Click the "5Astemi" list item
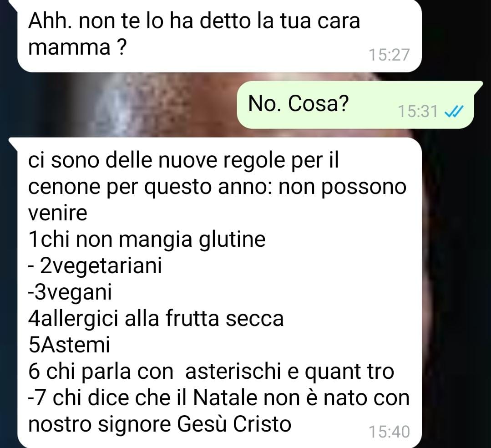This screenshot has width=491, height=448. 69,345
